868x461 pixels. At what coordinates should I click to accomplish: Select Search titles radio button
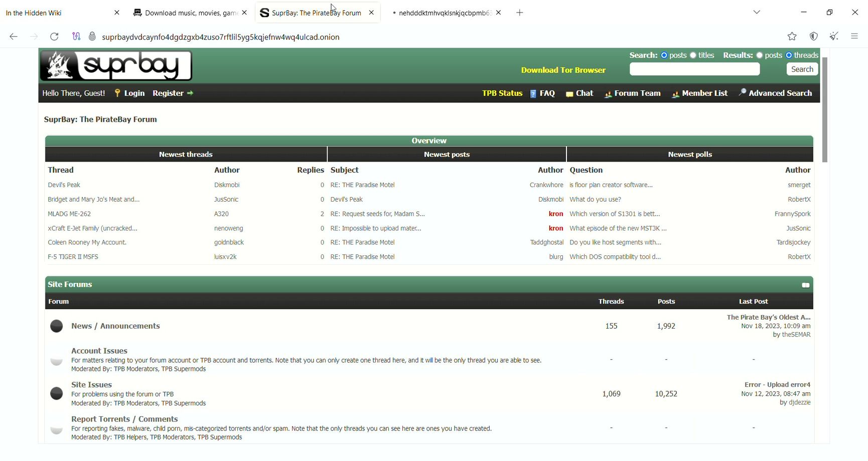(693, 55)
